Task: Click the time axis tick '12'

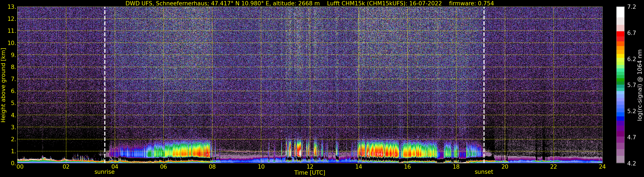Action: tap(310, 167)
